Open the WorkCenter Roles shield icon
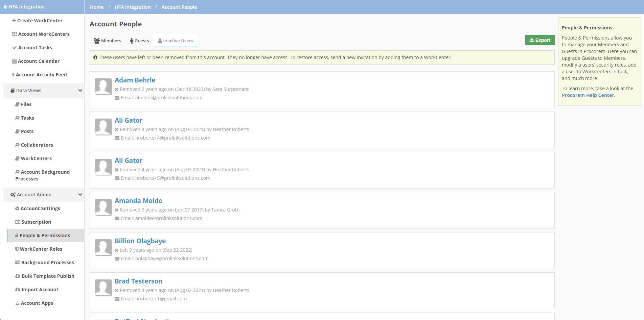 pyautogui.click(x=17, y=249)
